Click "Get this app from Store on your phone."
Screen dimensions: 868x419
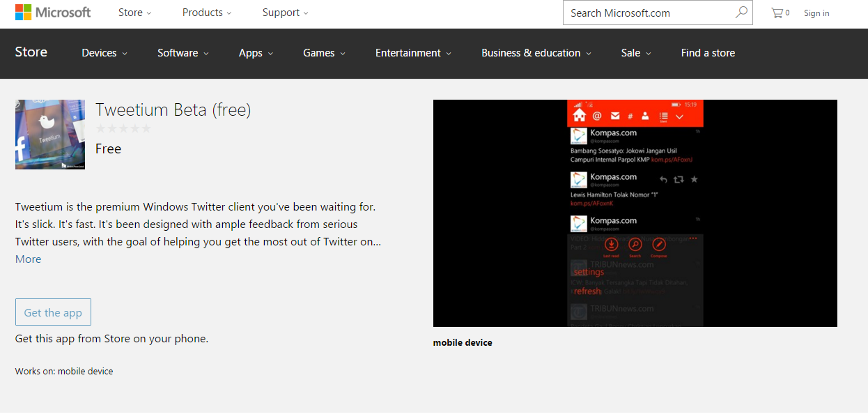[111, 339]
